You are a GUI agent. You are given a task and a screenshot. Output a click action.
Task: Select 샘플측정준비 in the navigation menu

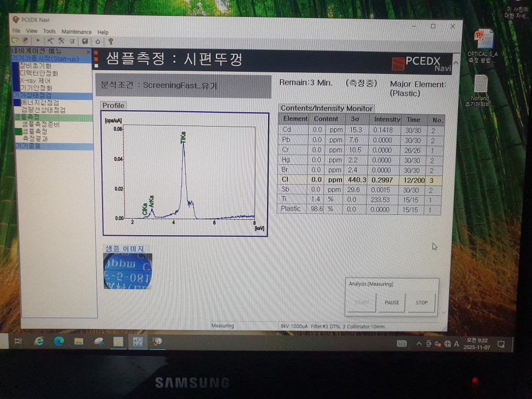[41, 124]
